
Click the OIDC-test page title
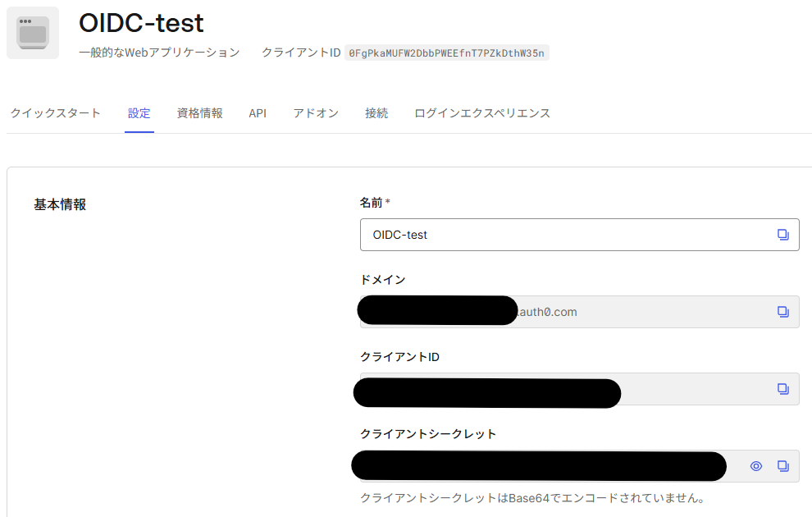[141, 22]
